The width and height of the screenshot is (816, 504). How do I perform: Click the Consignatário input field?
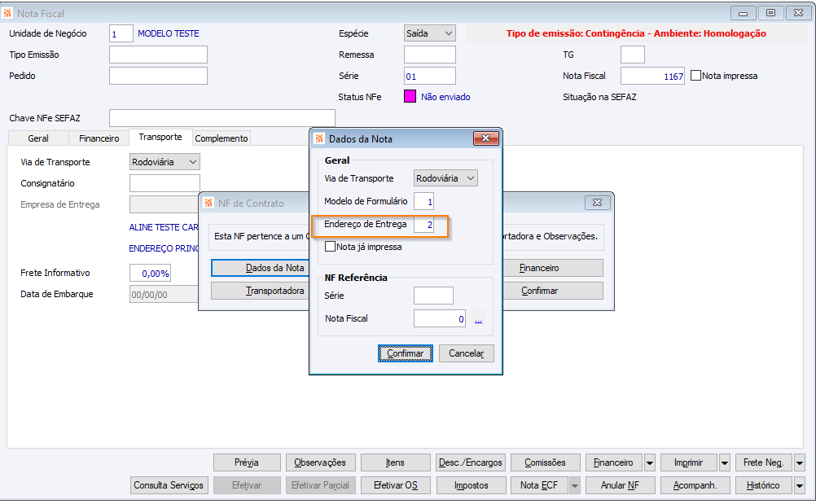[165, 183]
